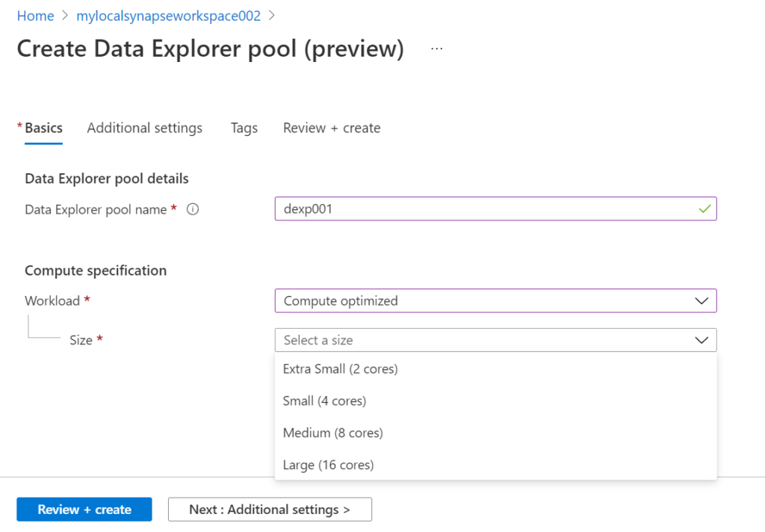Click the green checkmark in the name field
Image resolution: width=765 pixels, height=532 pixels.
[x=703, y=208]
